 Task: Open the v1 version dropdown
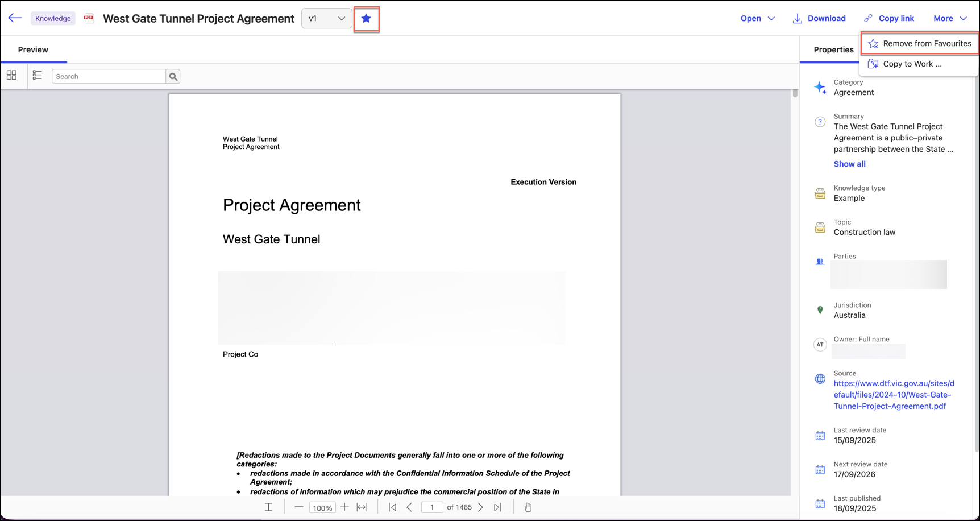click(326, 18)
